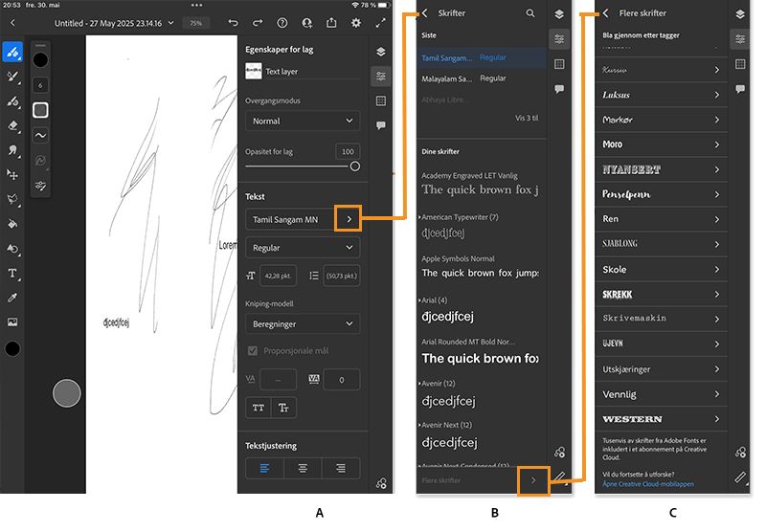The image size is (766, 532).
Task: Open document title dropdown arrow
Action: pyautogui.click(x=171, y=22)
